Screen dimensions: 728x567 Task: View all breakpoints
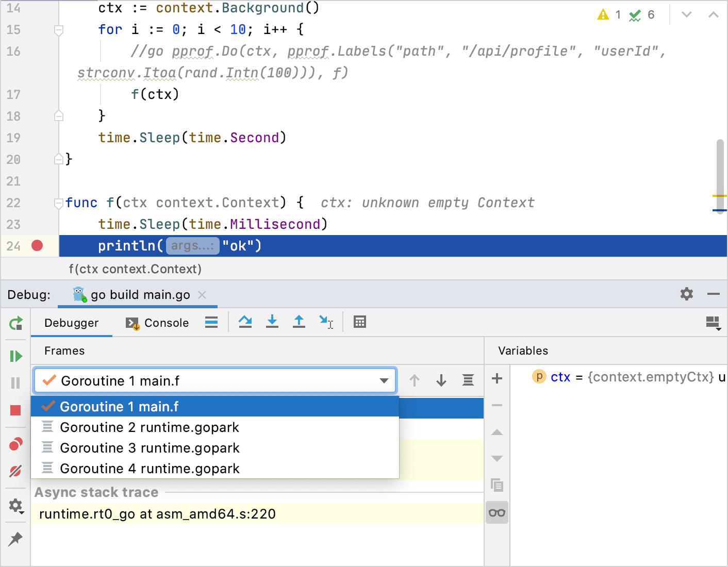point(16,444)
